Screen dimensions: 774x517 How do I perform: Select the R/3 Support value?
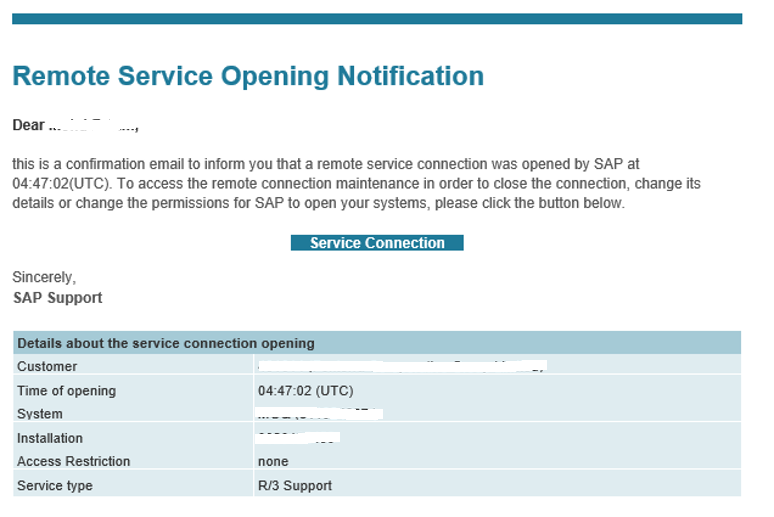tap(295, 485)
